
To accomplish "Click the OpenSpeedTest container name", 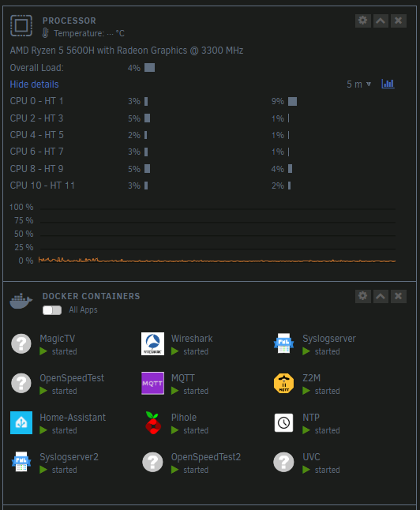I will pos(72,378).
